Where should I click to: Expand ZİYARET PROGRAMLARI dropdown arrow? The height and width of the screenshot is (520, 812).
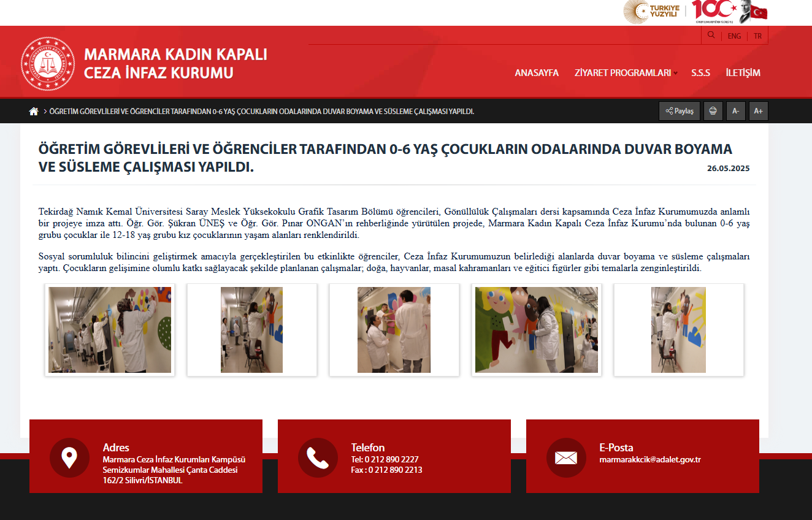pos(675,73)
